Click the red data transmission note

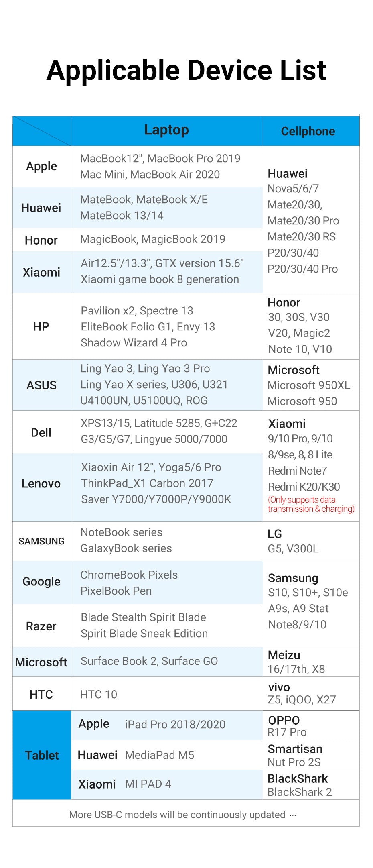coord(311,504)
